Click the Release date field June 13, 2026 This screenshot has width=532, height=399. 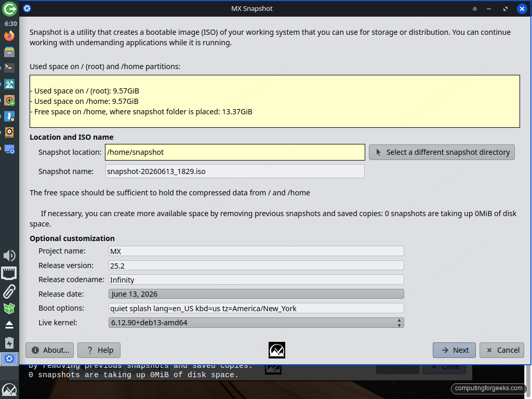[256, 294]
